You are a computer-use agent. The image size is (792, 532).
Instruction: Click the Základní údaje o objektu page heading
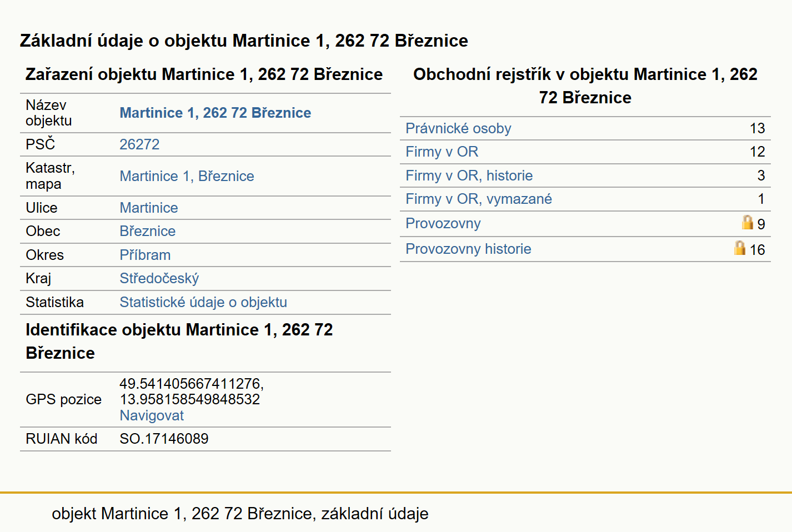tap(244, 41)
